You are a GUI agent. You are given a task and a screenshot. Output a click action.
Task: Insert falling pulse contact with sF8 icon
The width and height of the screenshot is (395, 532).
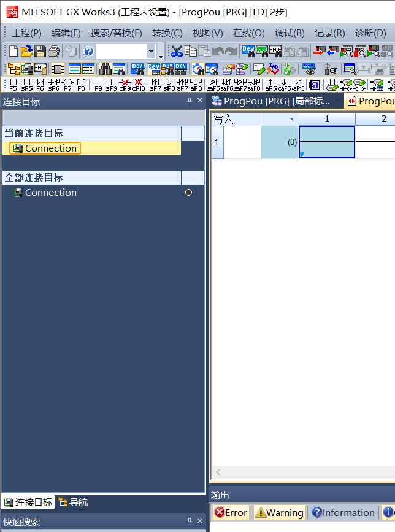click(169, 85)
